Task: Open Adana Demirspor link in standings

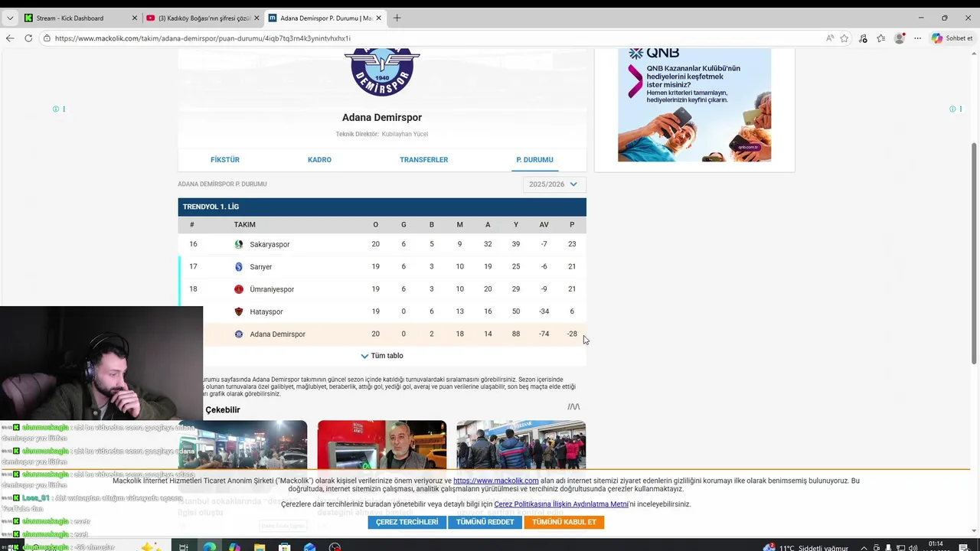Action: [x=277, y=334]
